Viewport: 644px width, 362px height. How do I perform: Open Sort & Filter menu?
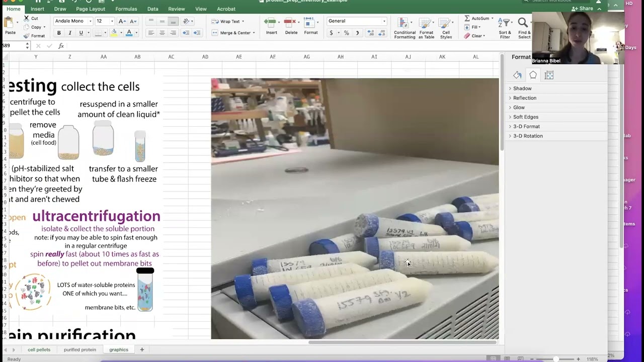pos(505,28)
